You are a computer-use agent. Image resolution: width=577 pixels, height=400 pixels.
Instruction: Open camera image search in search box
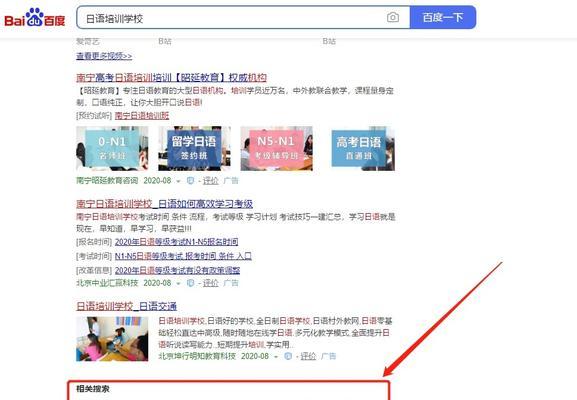[393, 17]
